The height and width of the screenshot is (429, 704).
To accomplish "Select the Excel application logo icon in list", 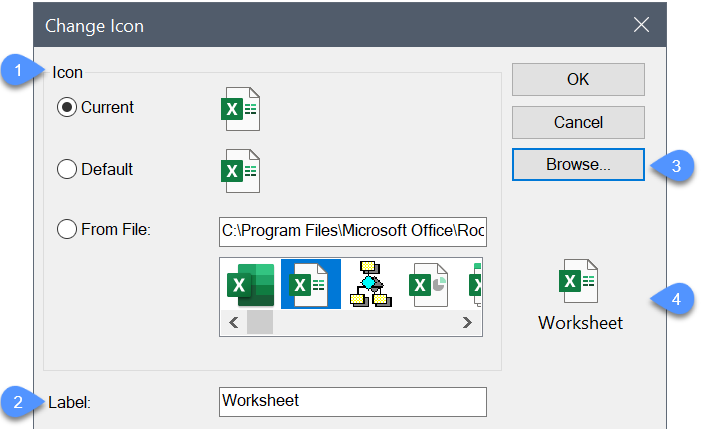I will coord(250,284).
